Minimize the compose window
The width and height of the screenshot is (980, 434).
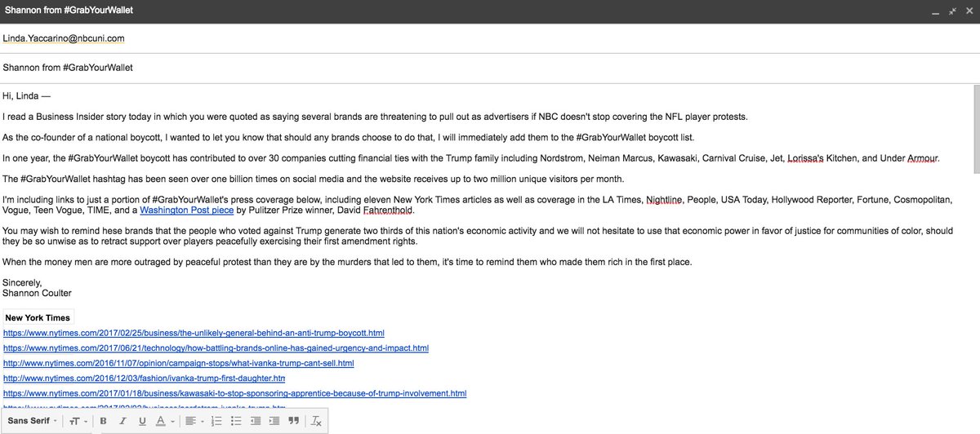coord(937,12)
